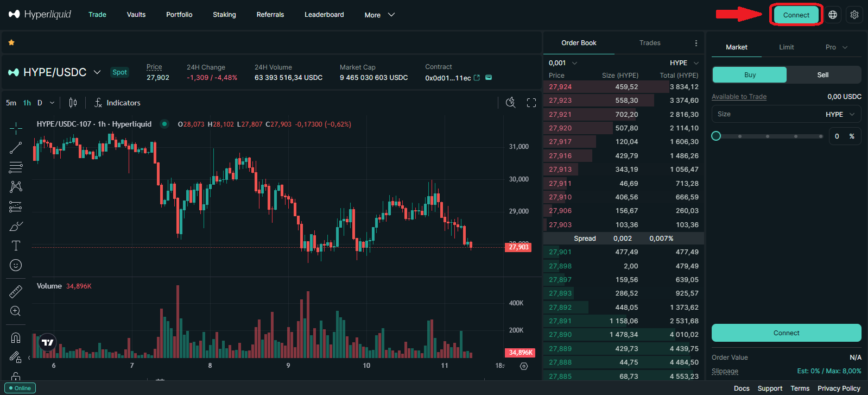Select the trend line drawing tool
The image size is (868, 395).
pos(16,148)
